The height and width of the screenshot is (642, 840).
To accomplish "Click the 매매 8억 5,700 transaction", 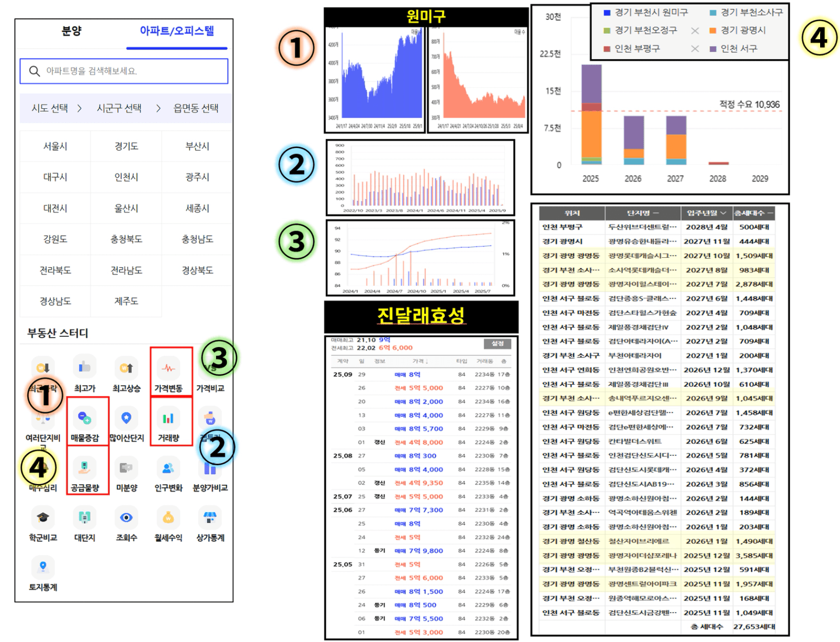I will click(421, 429).
